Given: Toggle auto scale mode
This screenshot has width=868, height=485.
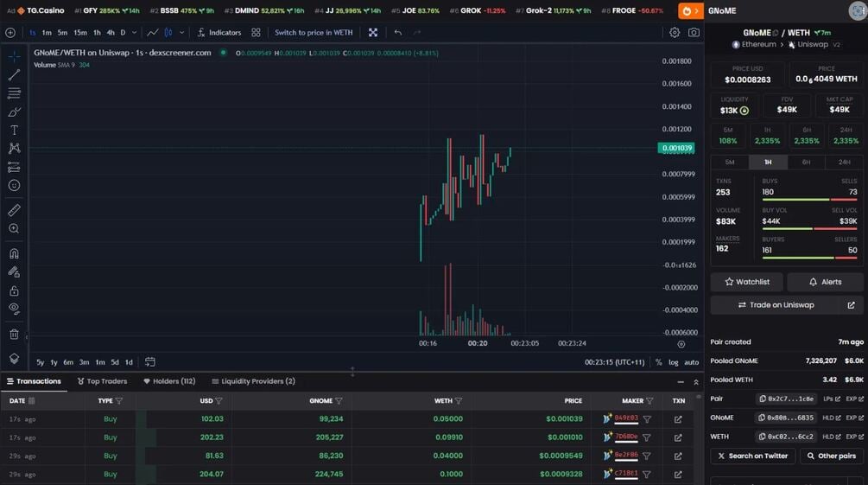Looking at the screenshot, I should (x=692, y=362).
